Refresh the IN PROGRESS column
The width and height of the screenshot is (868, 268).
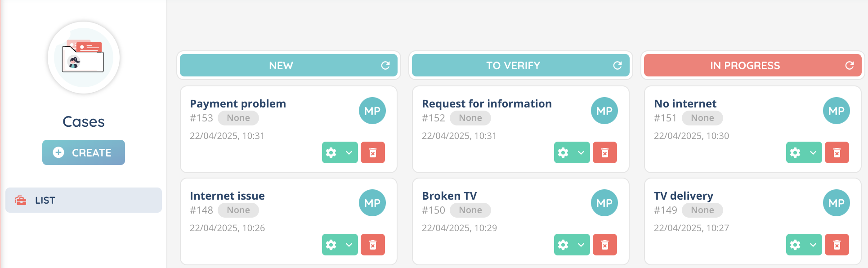tap(849, 66)
